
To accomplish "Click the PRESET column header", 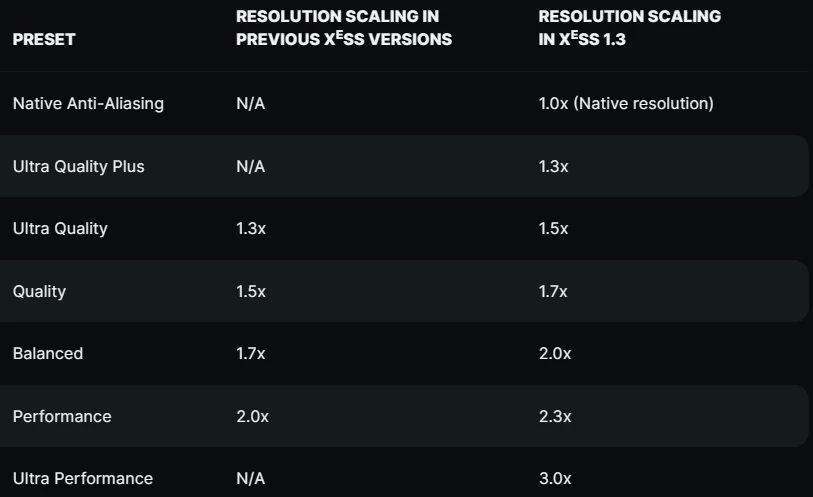I will 44,39.
